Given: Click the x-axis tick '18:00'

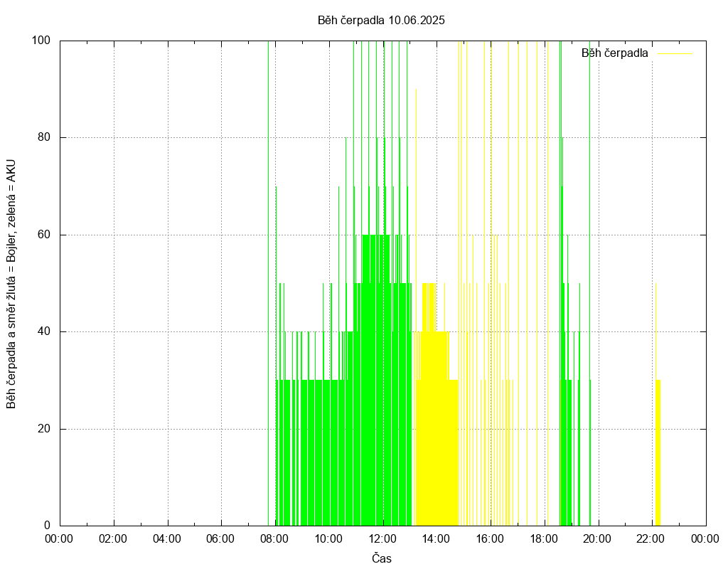Looking at the screenshot, I should pos(544,539).
